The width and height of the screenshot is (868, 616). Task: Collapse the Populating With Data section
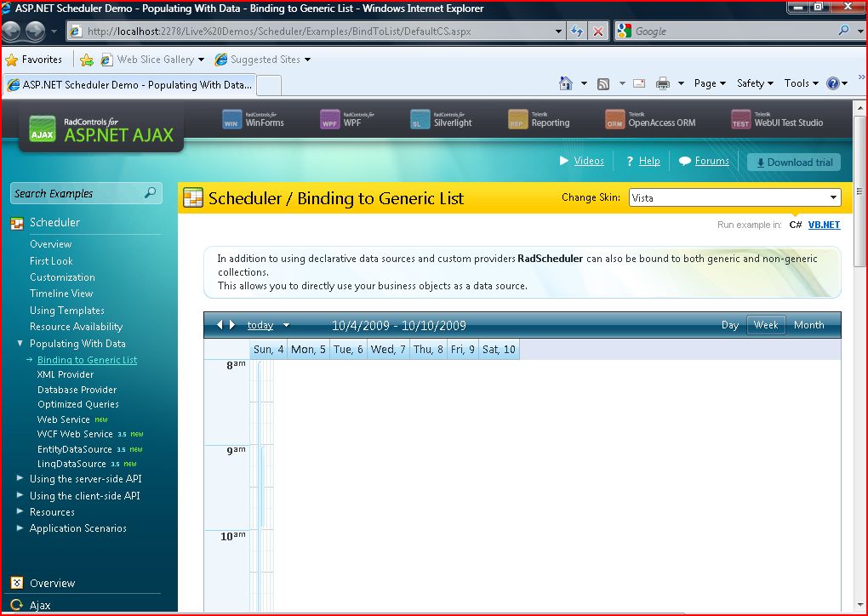(x=20, y=344)
